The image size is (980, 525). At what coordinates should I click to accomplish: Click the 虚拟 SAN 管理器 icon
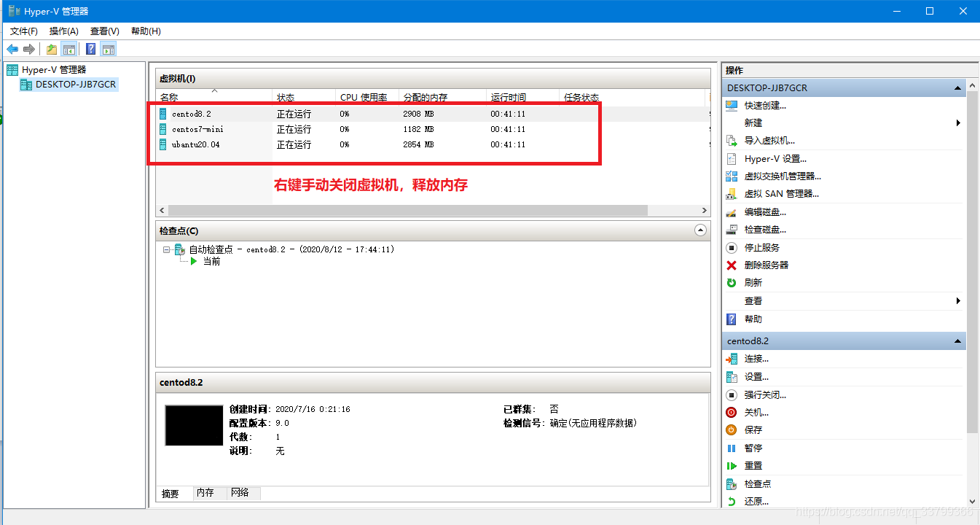coord(732,194)
